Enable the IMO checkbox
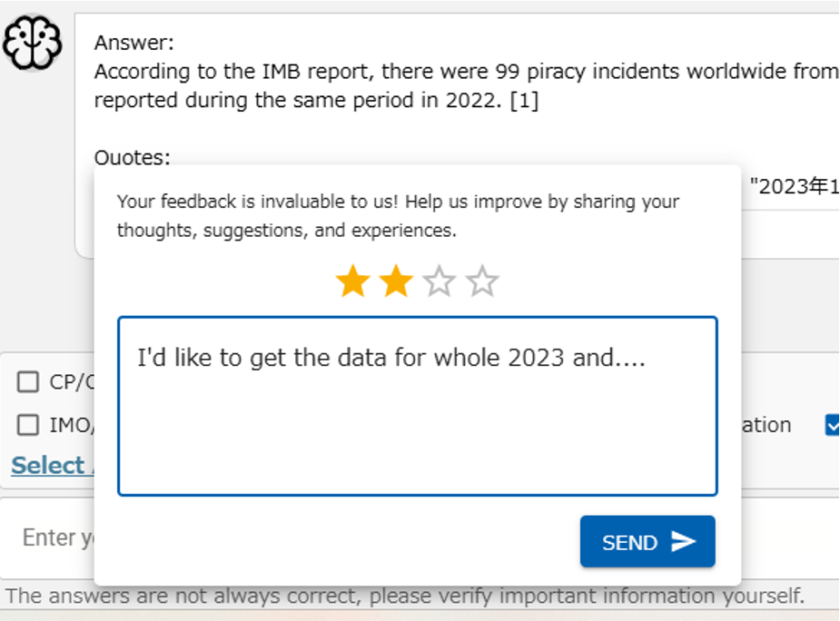840x621 pixels. tap(28, 425)
